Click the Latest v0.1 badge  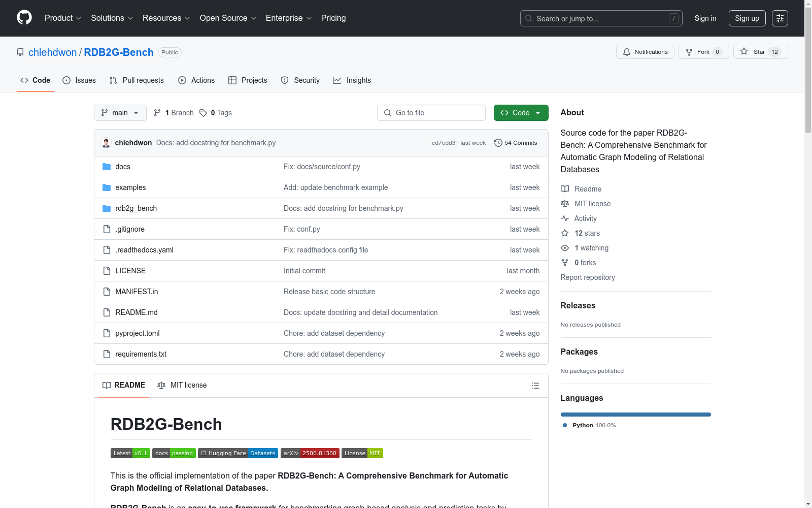130,453
